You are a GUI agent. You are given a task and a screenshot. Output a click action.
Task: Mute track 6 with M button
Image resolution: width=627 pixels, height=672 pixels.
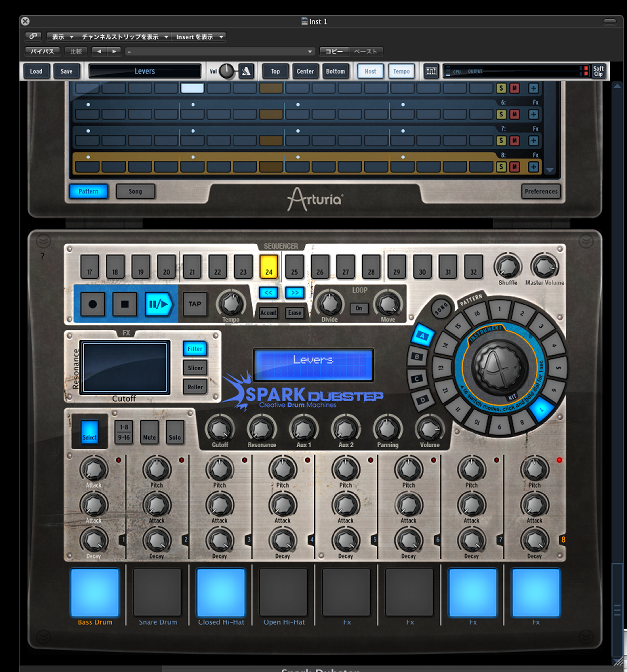pos(515,114)
